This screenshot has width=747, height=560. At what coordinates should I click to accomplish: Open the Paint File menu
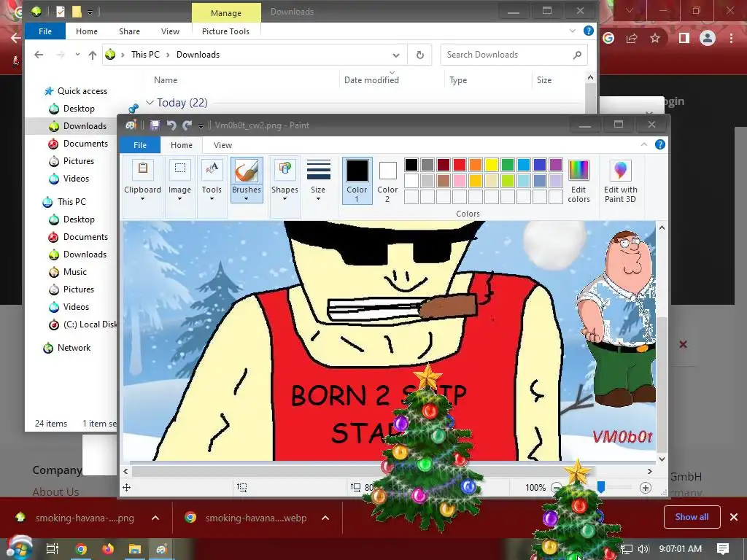[x=139, y=145]
